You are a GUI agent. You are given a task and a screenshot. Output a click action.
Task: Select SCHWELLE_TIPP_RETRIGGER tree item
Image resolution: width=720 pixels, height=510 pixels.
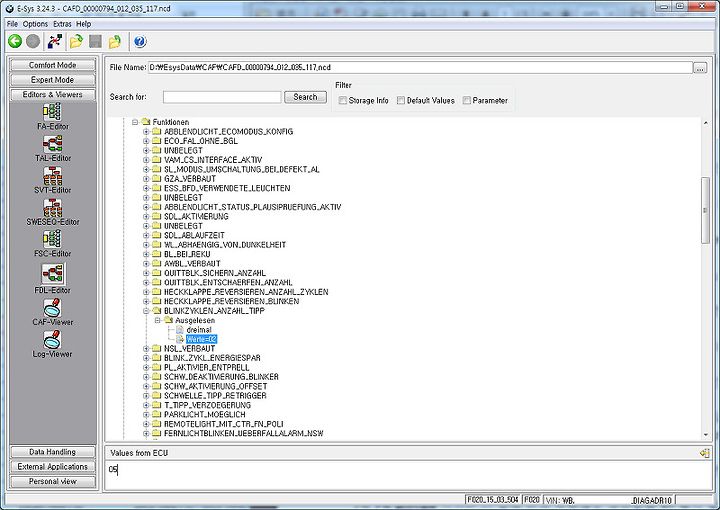[215, 396]
